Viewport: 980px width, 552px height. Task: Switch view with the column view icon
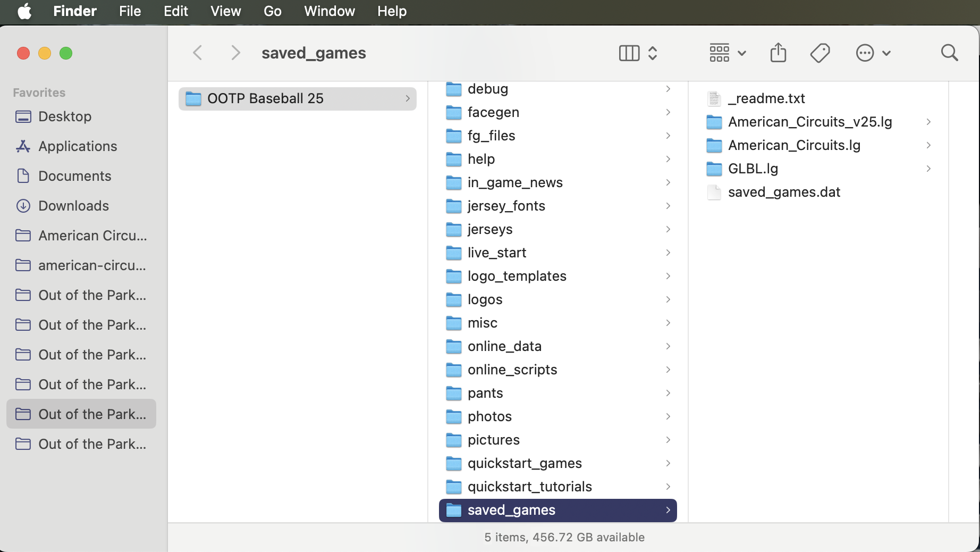(629, 53)
